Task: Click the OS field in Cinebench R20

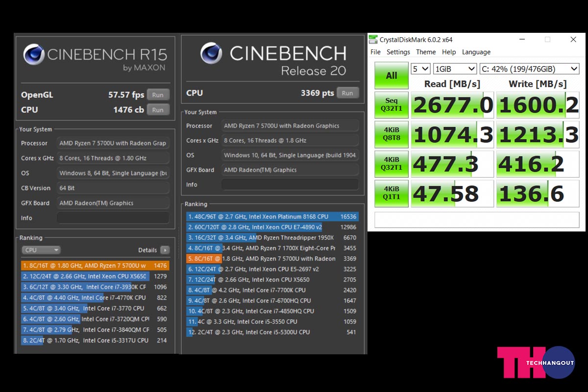Action: 290,155
